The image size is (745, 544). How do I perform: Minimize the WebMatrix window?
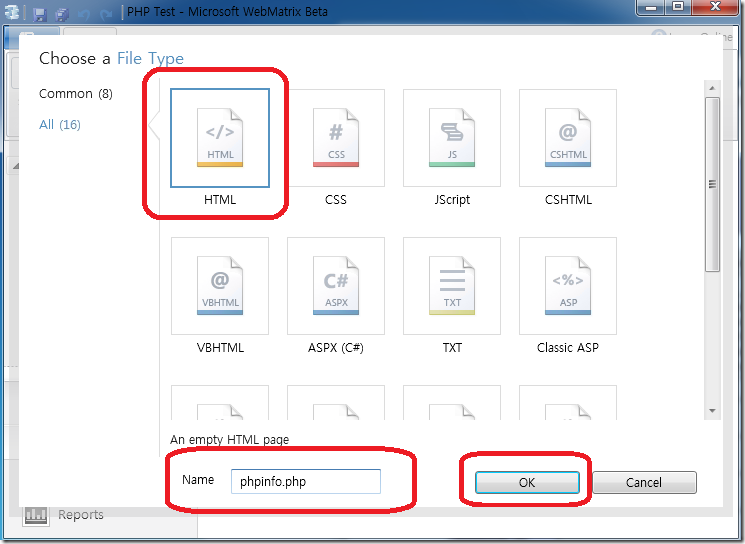point(651,7)
